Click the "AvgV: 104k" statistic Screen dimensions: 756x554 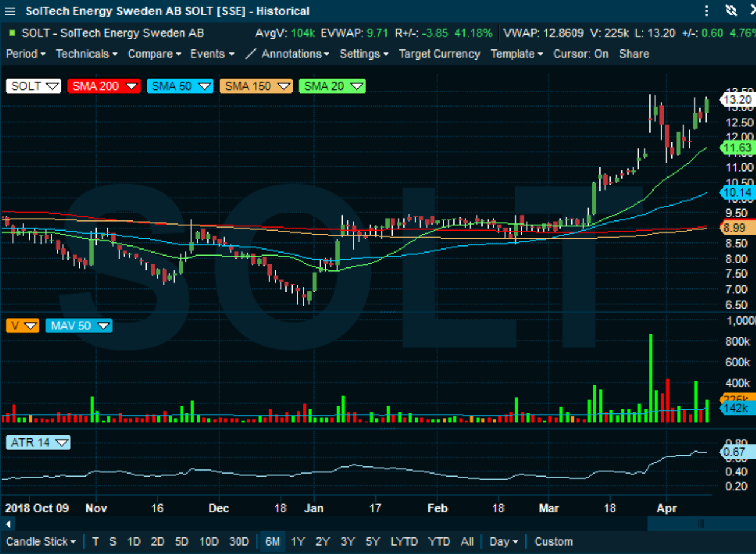pyautogui.click(x=285, y=33)
